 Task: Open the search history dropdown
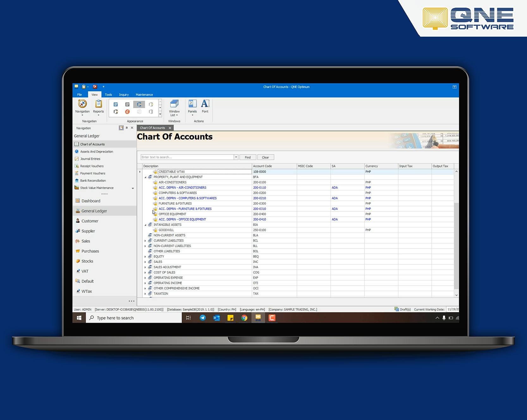point(236,157)
